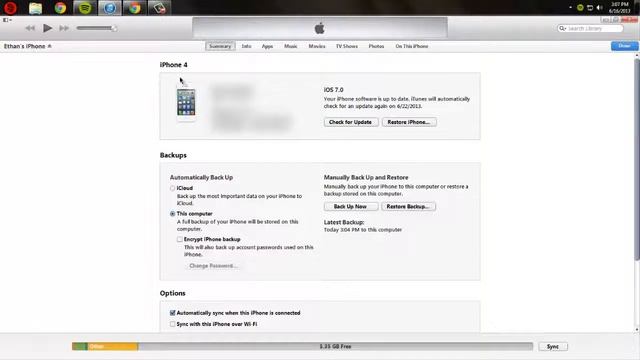Select the On This iPhone tab

411,46
